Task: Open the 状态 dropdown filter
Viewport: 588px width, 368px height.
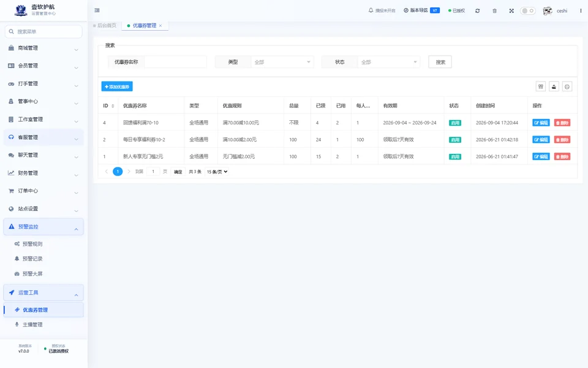Action: tap(389, 62)
